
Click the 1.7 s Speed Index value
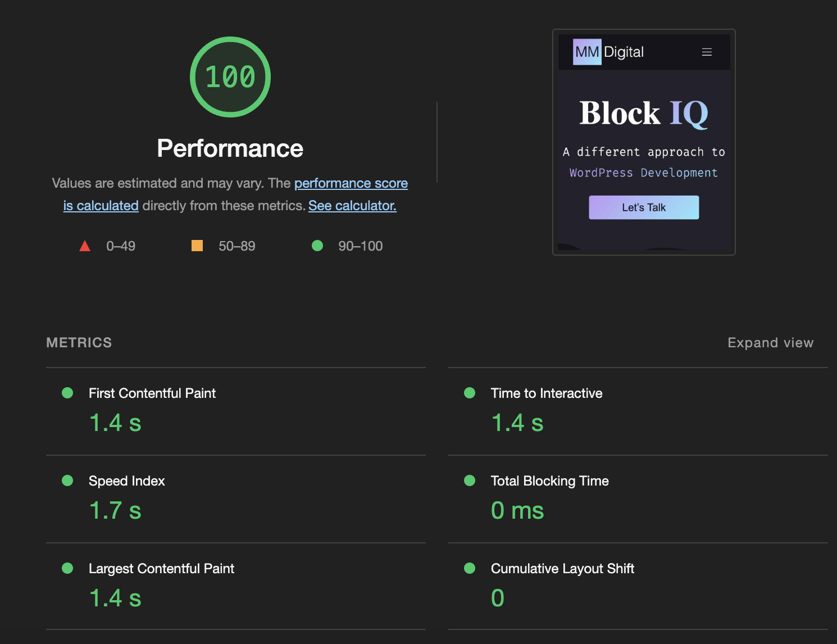coord(115,511)
